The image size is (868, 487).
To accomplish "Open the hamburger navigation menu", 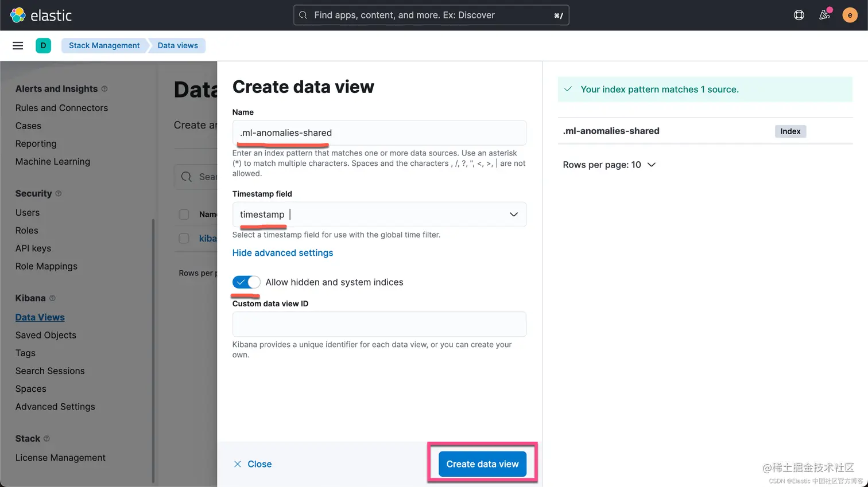I will click(18, 45).
